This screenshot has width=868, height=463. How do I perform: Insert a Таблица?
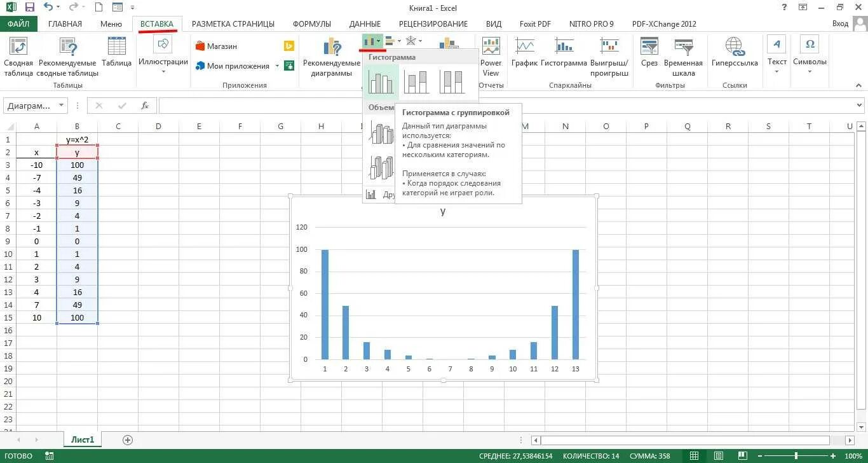(x=117, y=52)
